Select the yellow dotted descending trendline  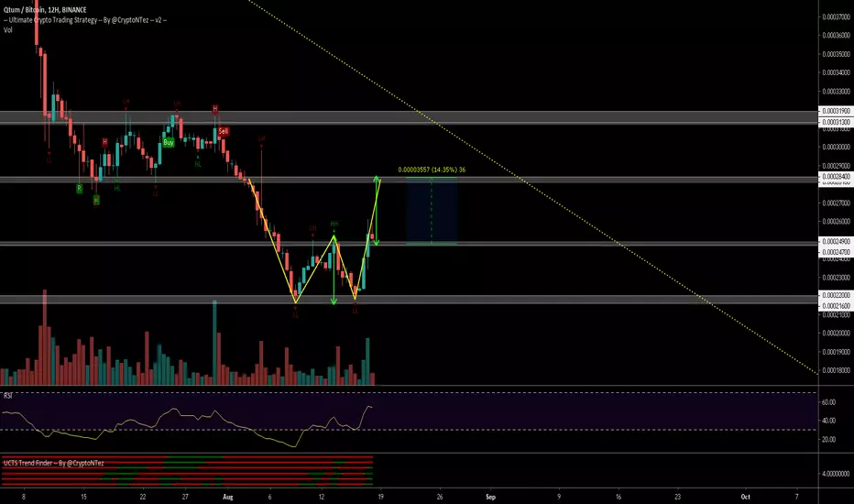pyautogui.click(x=533, y=189)
